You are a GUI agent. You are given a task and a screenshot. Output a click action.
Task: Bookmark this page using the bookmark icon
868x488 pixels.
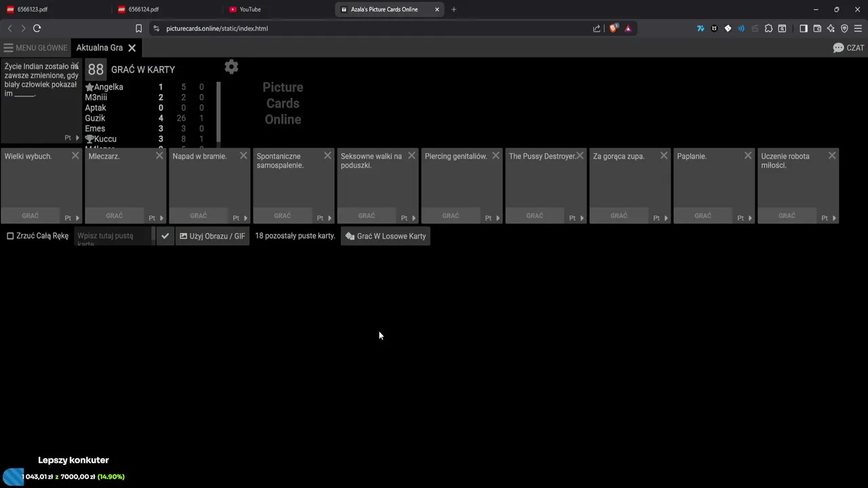[x=138, y=28]
